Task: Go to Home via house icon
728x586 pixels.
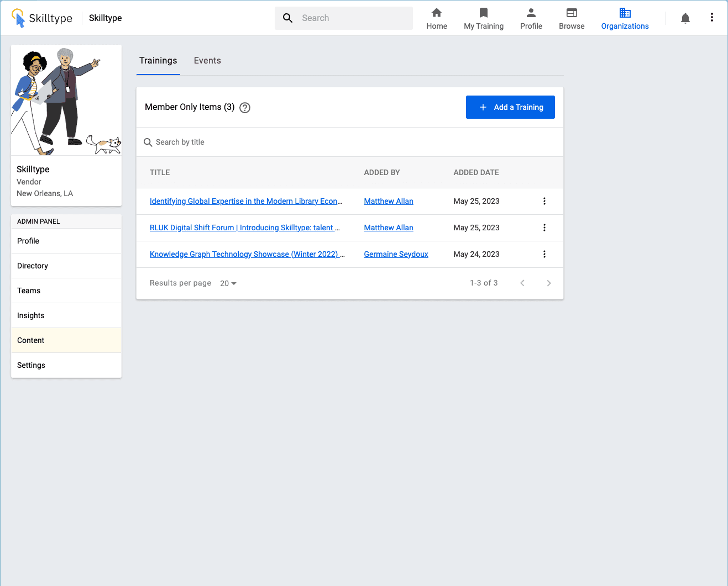Action: [437, 13]
